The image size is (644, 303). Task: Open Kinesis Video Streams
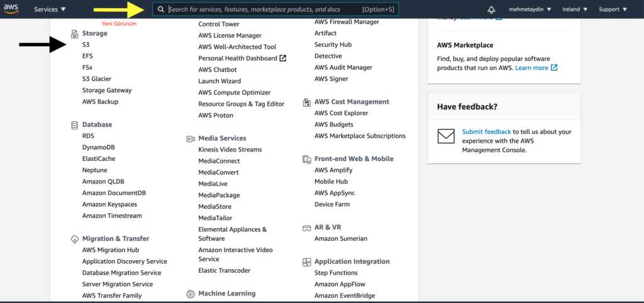click(230, 150)
